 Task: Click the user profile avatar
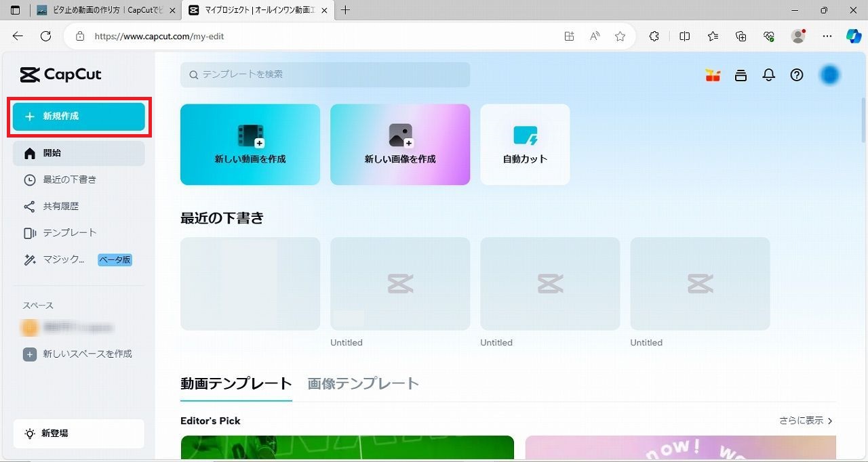pos(829,75)
